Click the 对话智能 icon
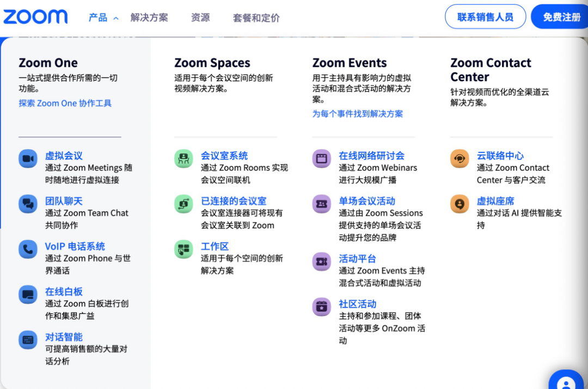 coord(28,339)
